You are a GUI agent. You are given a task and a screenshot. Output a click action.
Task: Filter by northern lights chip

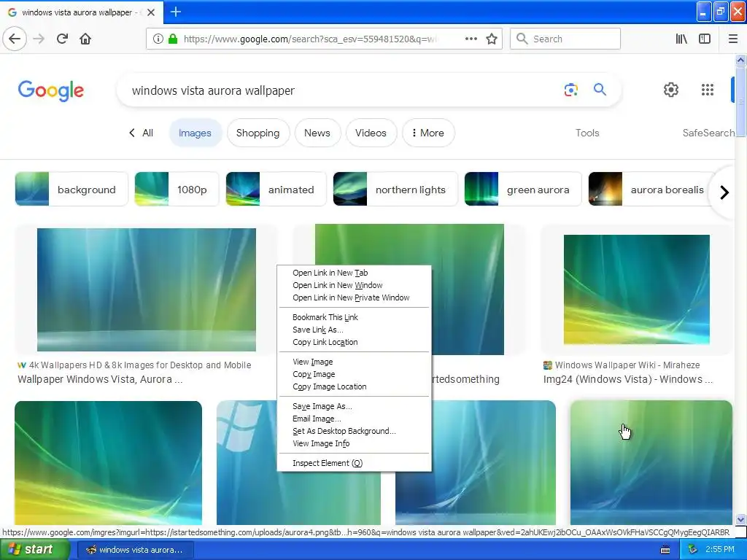[x=395, y=189]
